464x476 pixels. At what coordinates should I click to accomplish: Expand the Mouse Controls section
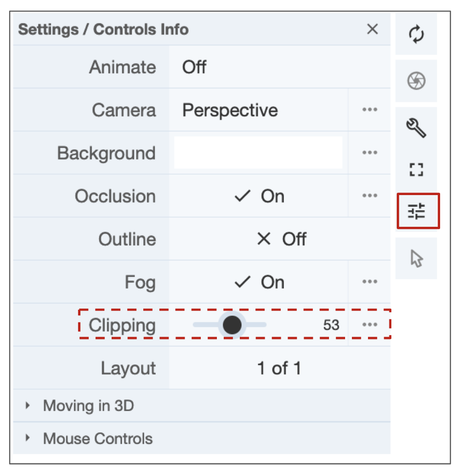coord(97,438)
